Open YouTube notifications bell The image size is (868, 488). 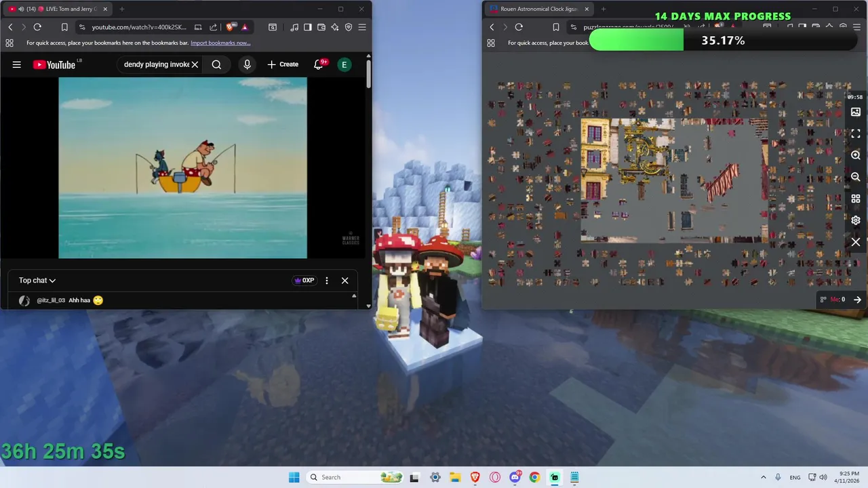[x=319, y=64]
